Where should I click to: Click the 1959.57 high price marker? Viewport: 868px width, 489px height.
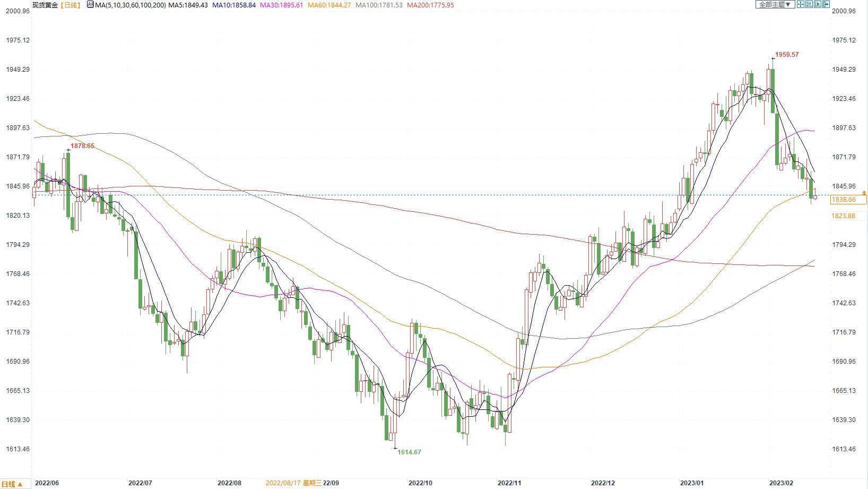787,55
